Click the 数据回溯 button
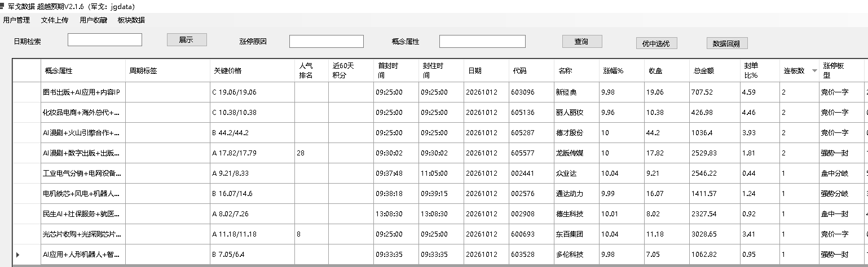The image size is (868, 267). click(727, 43)
